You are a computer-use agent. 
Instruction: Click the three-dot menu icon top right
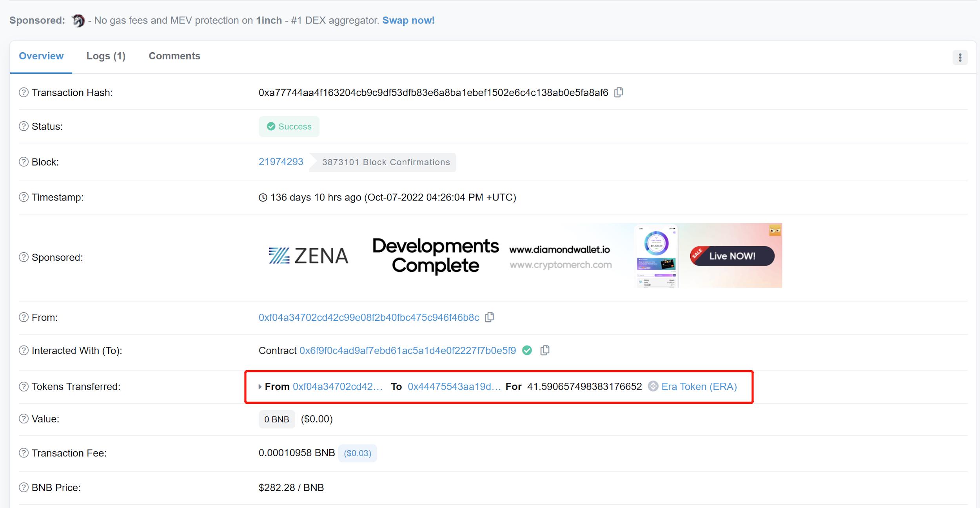pyautogui.click(x=961, y=57)
